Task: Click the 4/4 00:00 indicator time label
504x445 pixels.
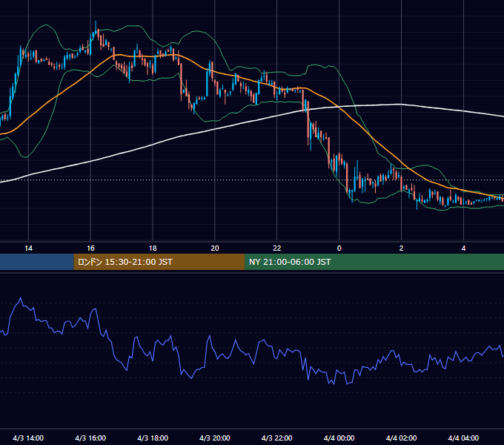Action: click(x=339, y=438)
